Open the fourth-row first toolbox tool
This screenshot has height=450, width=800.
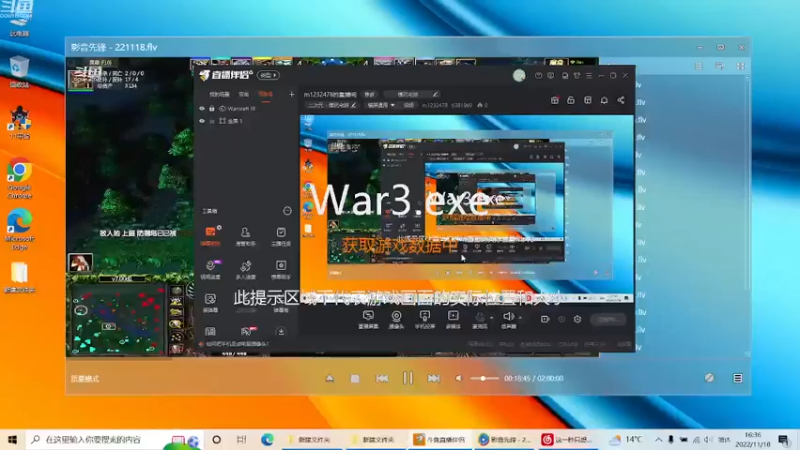[x=210, y=331]
